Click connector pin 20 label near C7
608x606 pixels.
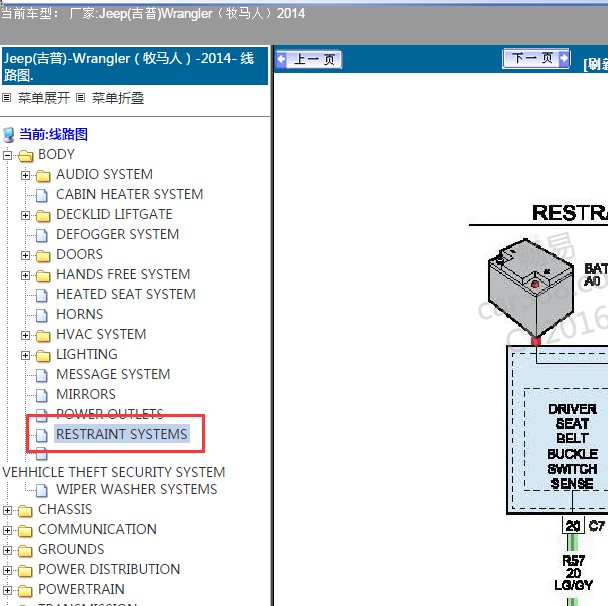tap(572, 526)
